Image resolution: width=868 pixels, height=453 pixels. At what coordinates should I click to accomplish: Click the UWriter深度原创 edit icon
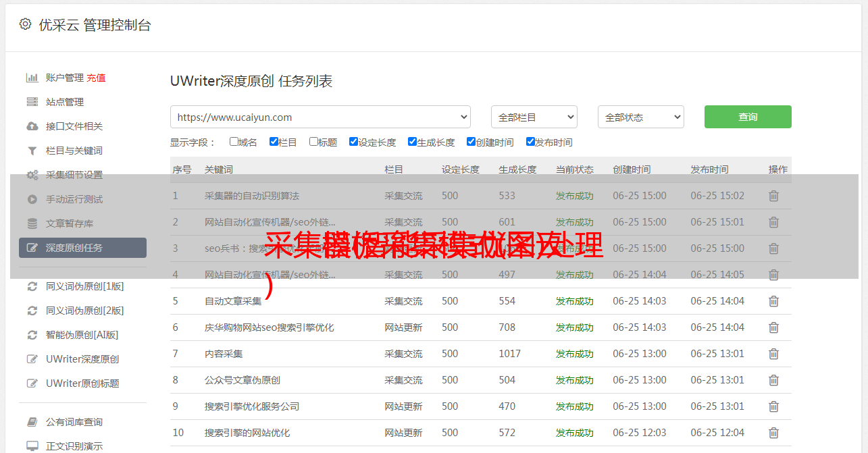click(32, 359)
